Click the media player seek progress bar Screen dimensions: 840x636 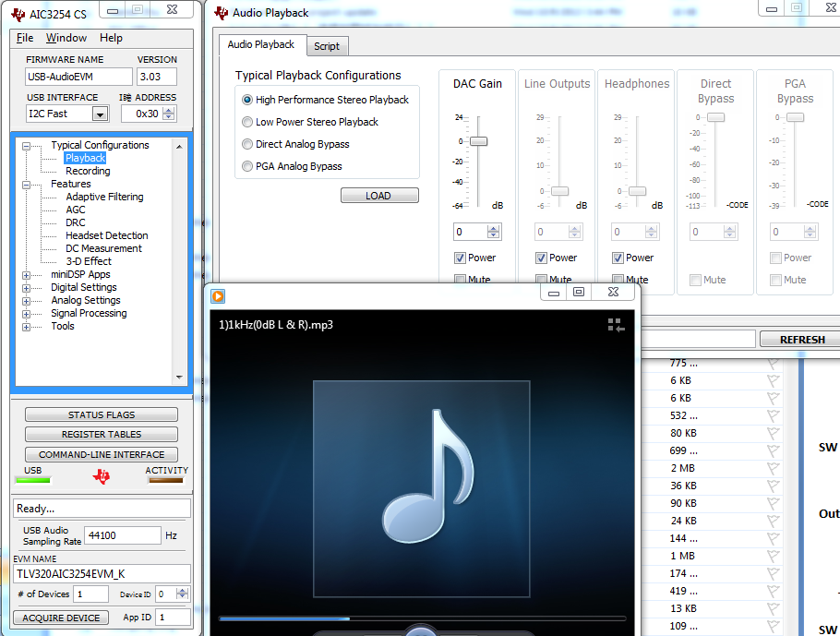tap(422, 618)
